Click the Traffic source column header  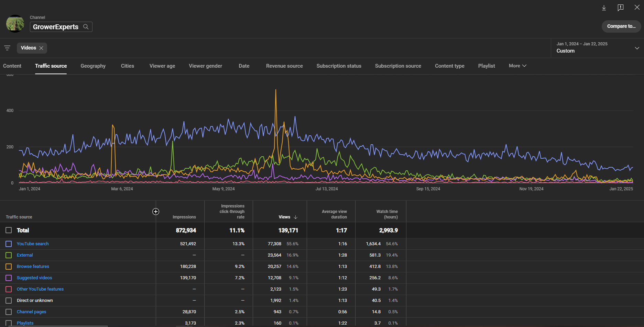click(x=19, y=217)
